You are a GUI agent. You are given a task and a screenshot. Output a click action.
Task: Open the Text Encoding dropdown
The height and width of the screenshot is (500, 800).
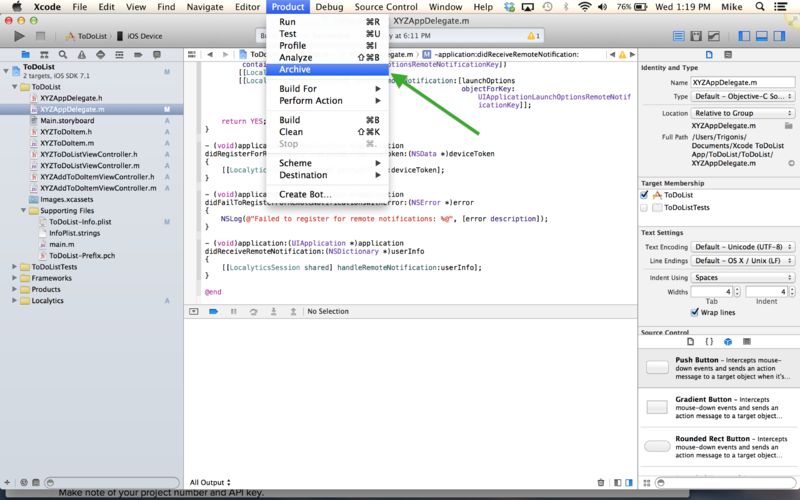coord(743,246)
